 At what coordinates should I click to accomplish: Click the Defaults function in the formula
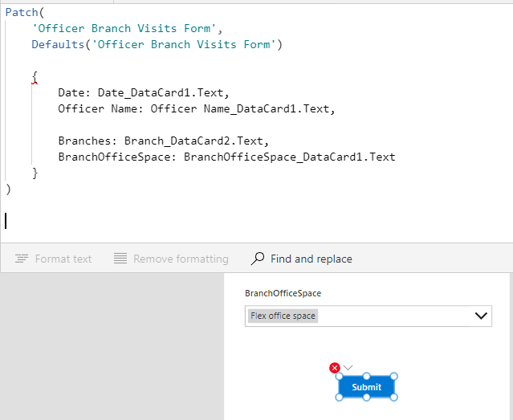[58, 44]
